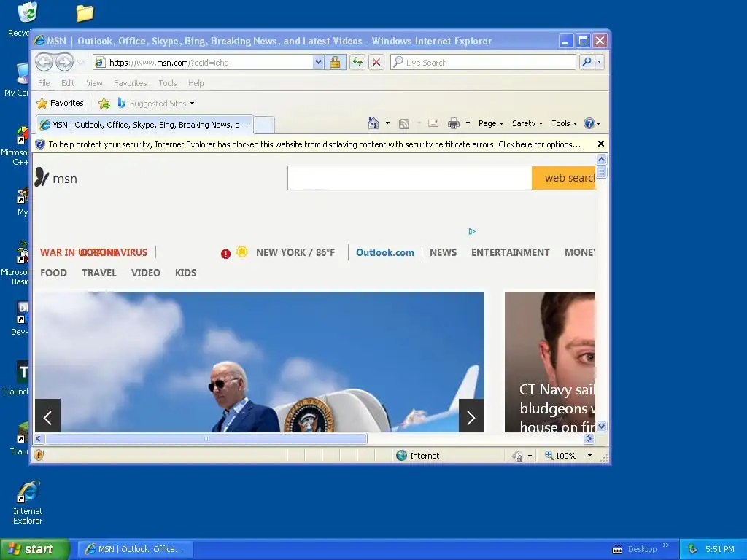Expand the Print options dropdown arrow
The width and height of the screenshot is (747, 560).
[x=468, y=123]
